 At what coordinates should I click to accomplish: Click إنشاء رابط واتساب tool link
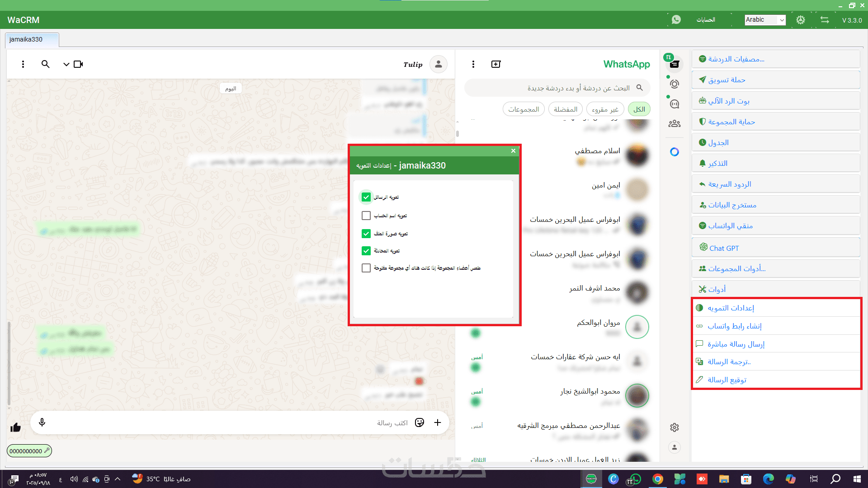734,326
